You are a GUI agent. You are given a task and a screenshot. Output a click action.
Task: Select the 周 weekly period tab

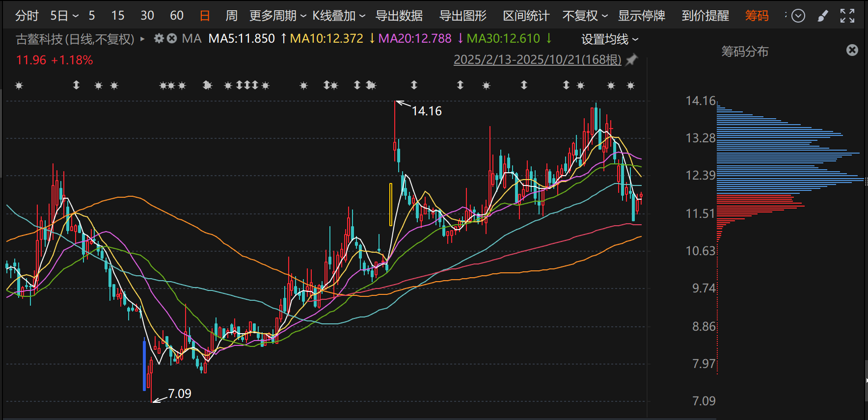coord(231,16)
